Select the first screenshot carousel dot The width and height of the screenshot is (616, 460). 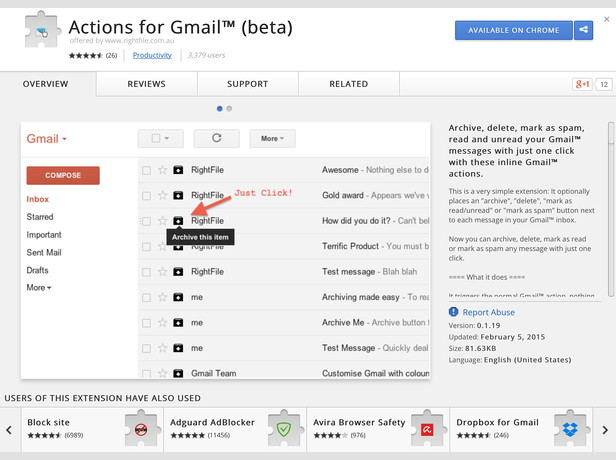pos(220,109)
